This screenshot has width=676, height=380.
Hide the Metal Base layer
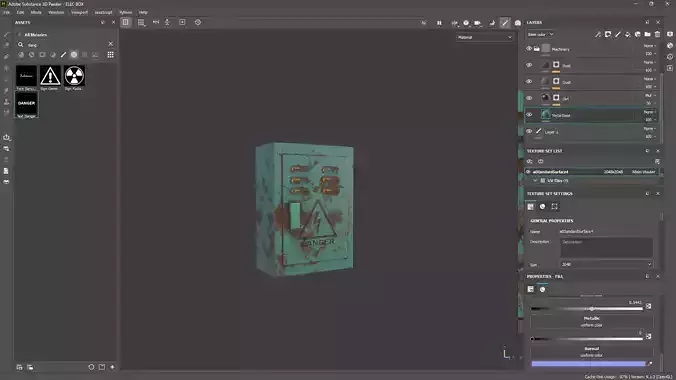click(x=529, y=115)
